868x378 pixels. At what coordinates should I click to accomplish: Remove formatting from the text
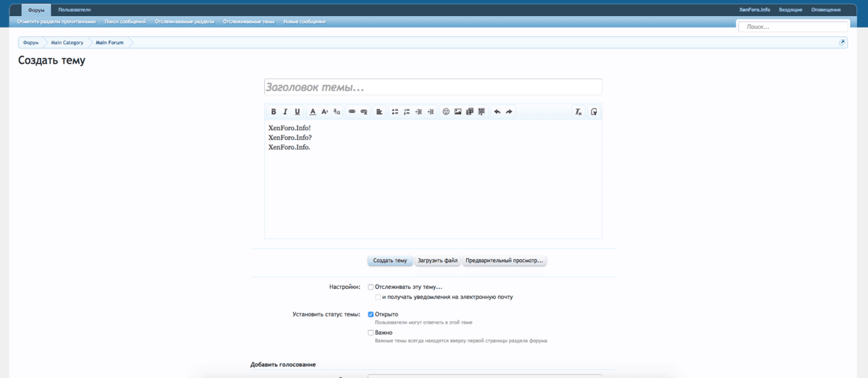578,112
